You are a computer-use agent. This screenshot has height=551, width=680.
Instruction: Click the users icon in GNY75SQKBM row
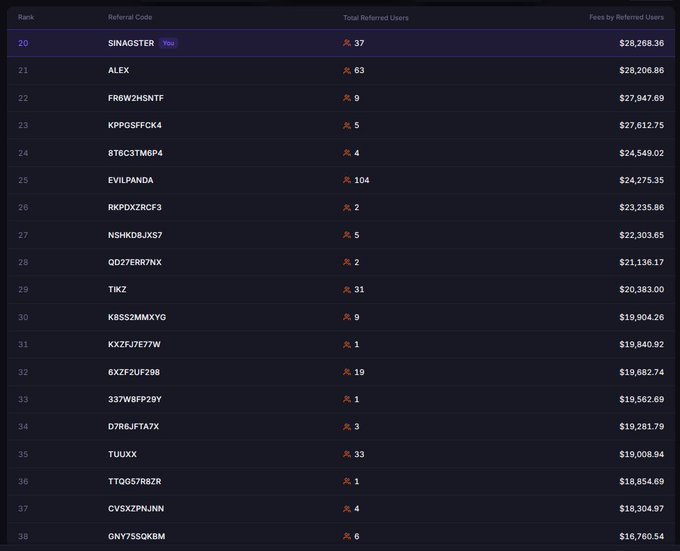[x=347, y=536]
